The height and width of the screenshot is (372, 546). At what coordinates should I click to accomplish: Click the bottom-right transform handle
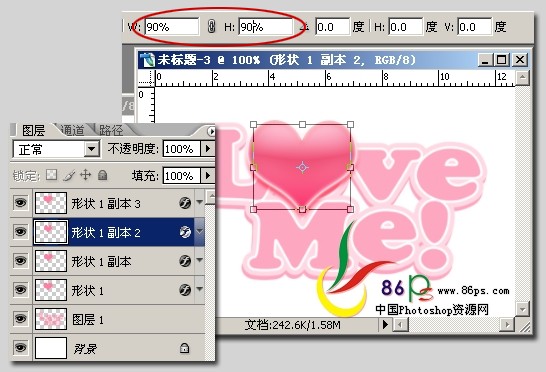click(351, 209)
